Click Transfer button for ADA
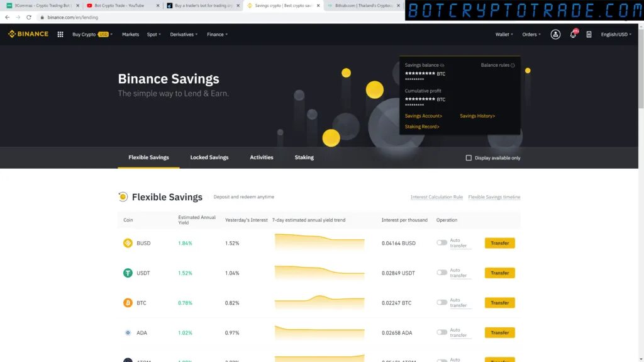The width and height of the screenshot is (644, 362). [x=499, y=333]
